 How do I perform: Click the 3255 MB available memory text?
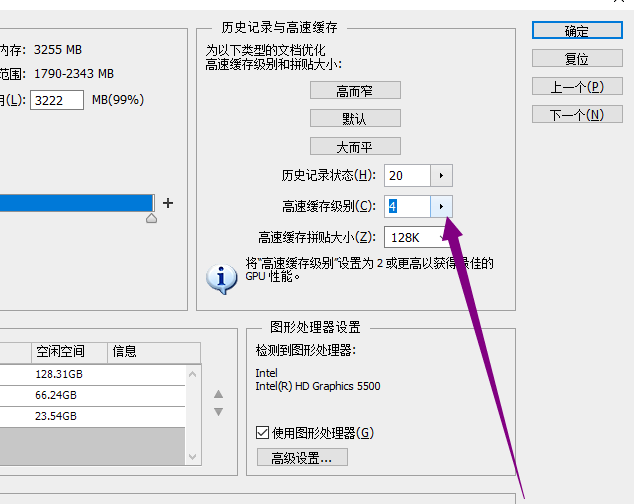(58, 50)
